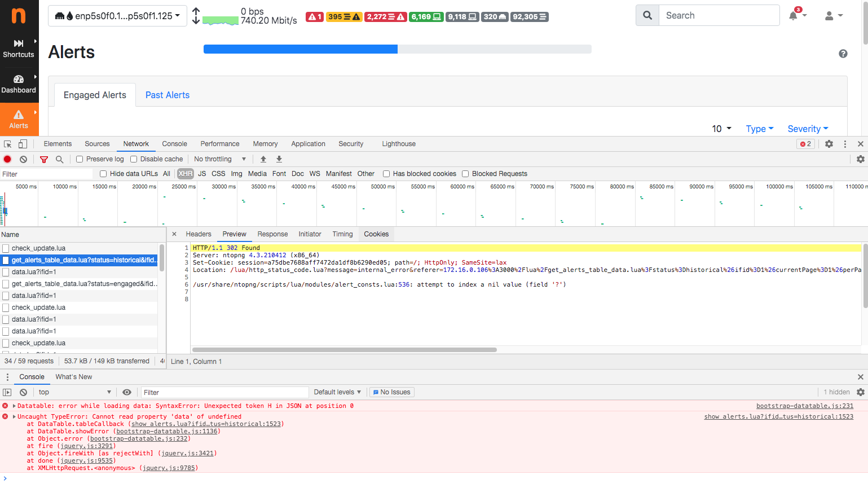This screenshot has height=492, width=868.
Task: Open the No throttling dropdown
Action: [219, 159]
